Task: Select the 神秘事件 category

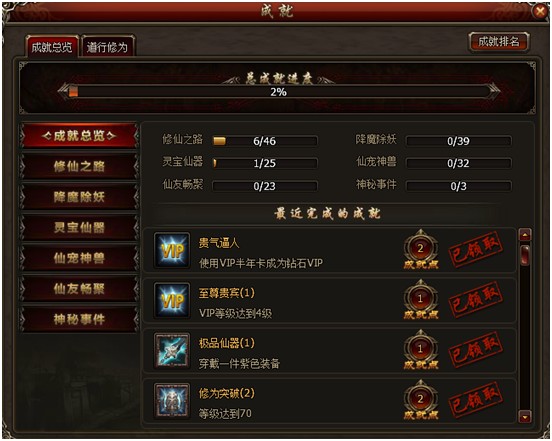Action: 79,319
